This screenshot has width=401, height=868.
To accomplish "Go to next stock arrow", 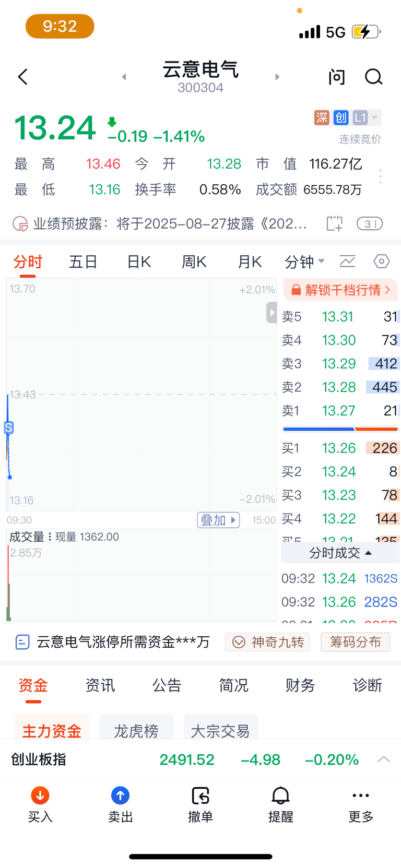I will tap(277, 77).
